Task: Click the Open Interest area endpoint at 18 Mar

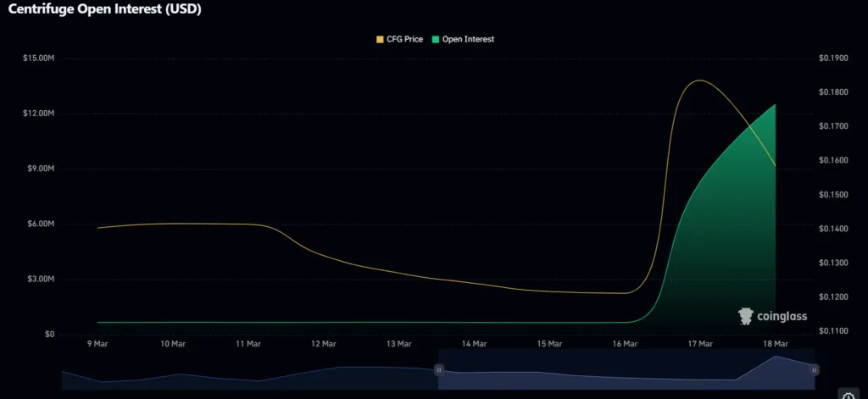Action: tap(775, 104)
